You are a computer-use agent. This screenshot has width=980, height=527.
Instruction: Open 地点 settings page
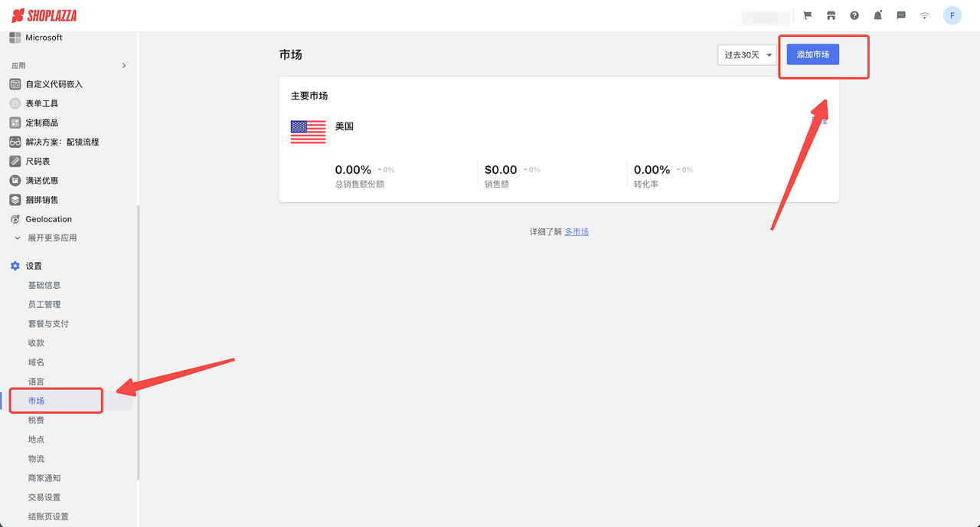coord(36,440)
